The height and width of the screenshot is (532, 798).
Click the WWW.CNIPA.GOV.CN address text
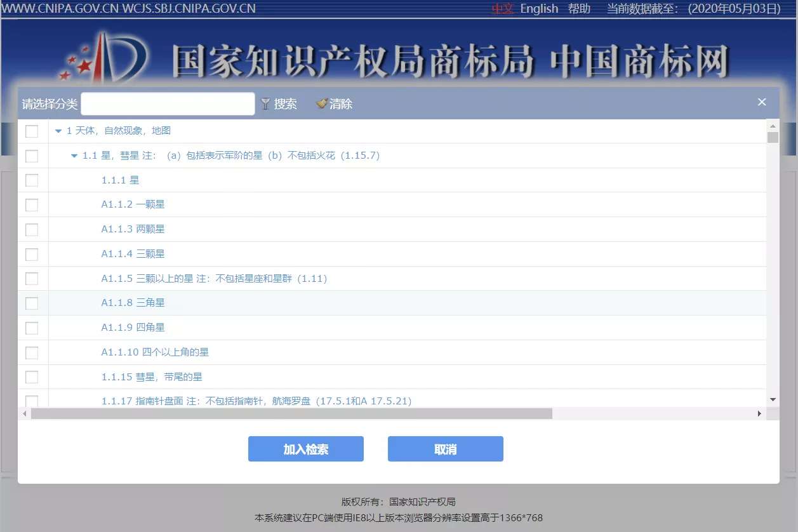(x=60, y=9)
